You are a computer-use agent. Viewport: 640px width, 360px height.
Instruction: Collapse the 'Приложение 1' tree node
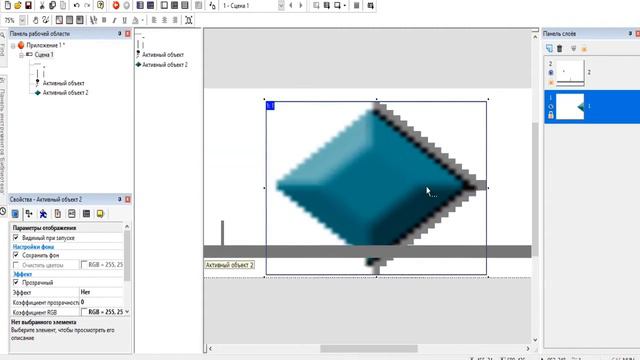(13, 45)
